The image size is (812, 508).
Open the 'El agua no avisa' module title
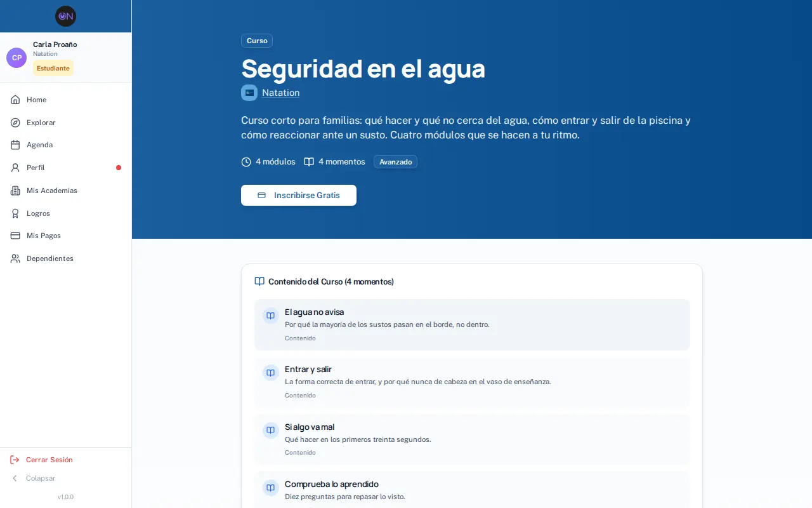coord(315,312)
